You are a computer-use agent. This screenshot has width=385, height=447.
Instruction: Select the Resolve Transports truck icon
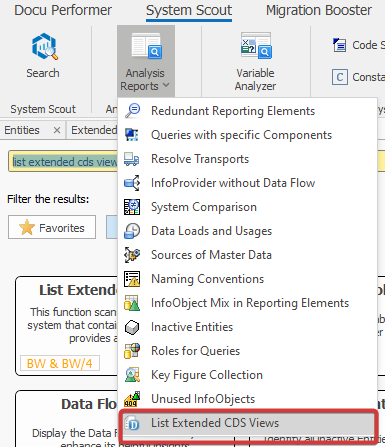[x=132, y=159]
